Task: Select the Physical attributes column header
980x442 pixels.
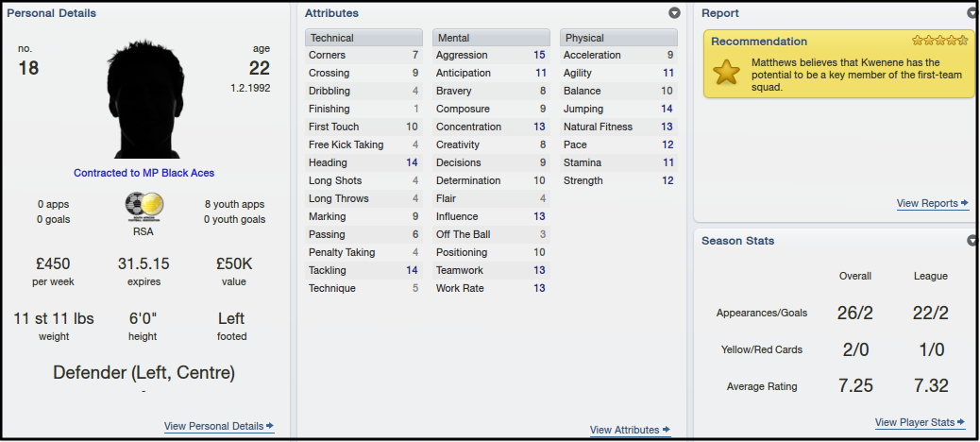Action: tap(618, 38)
